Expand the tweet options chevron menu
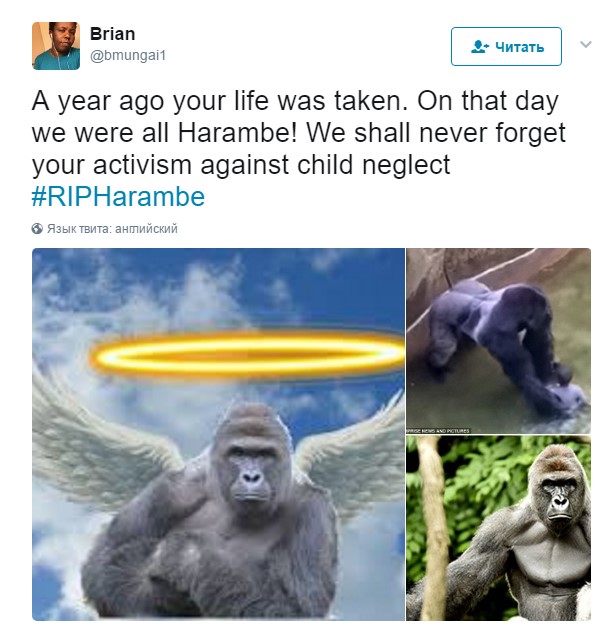This screenshot has height=628, width=611. [586, 44]
